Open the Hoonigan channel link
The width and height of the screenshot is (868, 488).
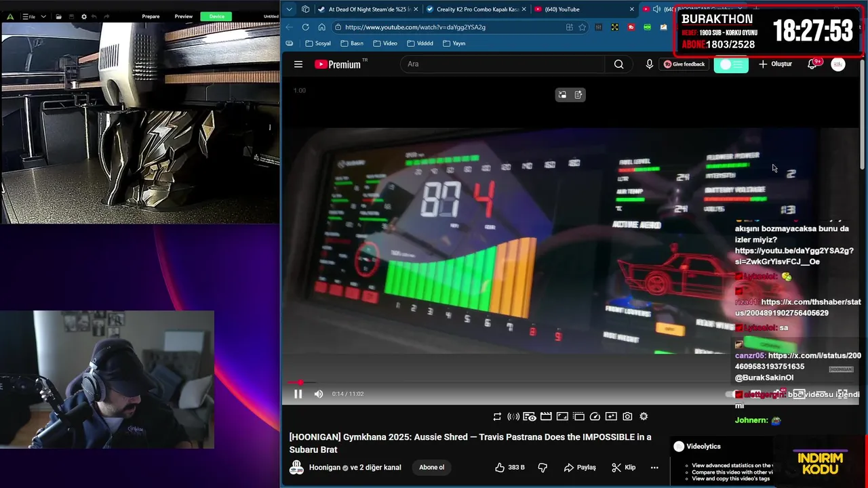pyautogui.click(x=324, y=467)
